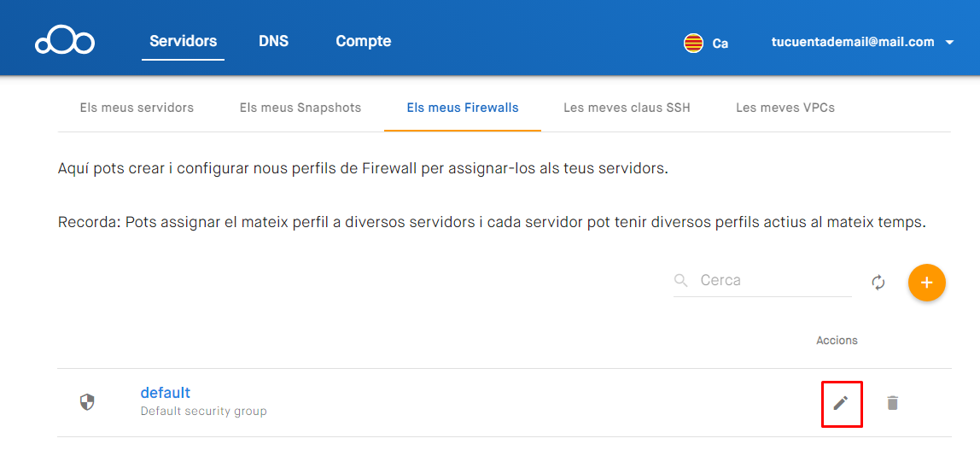980x450 pixels.
Task: Expand the account email dropdown arrow
Action: (x=950, y=42)
